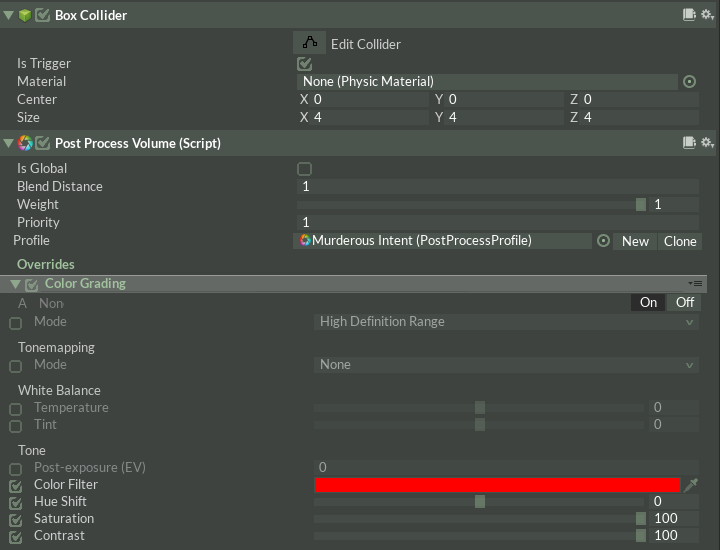Edit the Size X value field
This screenshot has width=720, height=550.
click(371, 118)
